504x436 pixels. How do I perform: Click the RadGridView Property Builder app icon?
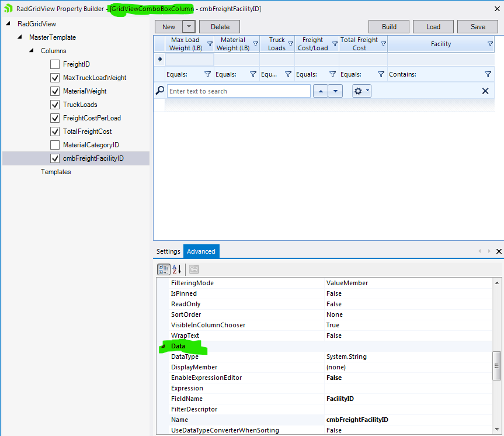pyautogui.click(x=8, y=8)
